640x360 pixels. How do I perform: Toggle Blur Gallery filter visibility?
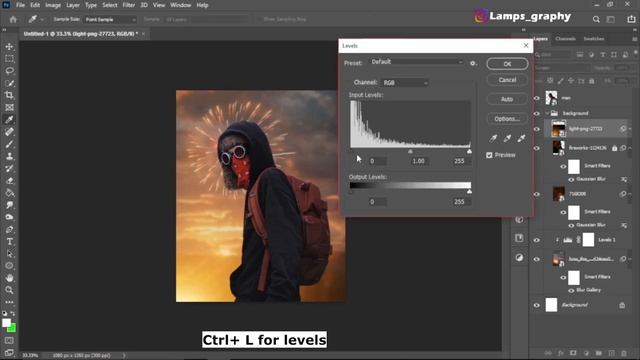(x=571, y=290)
